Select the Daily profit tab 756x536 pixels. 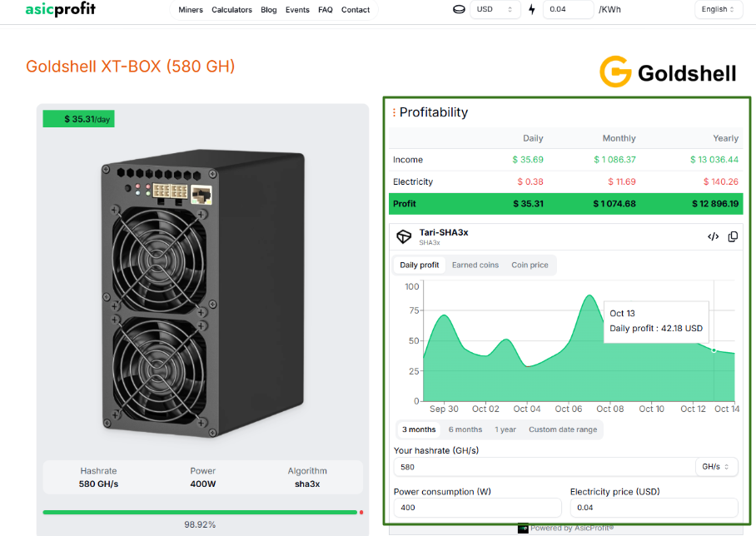pyautogui.click(x=419, y=266)
